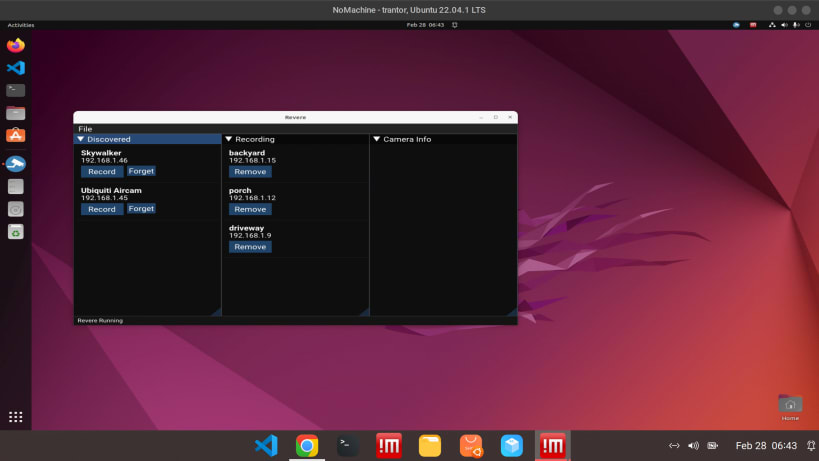
Task: Open the bottom taskbar notification bell
Action: tap(811, 445)
